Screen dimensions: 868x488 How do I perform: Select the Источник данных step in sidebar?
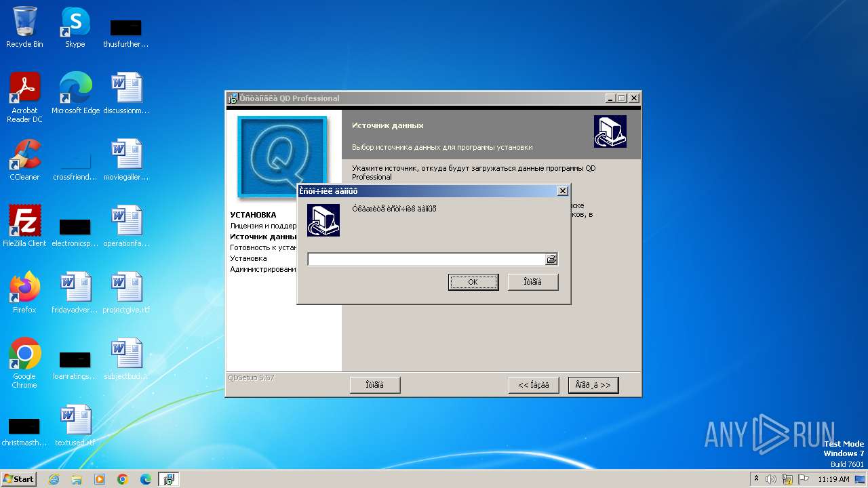[263, 237]
